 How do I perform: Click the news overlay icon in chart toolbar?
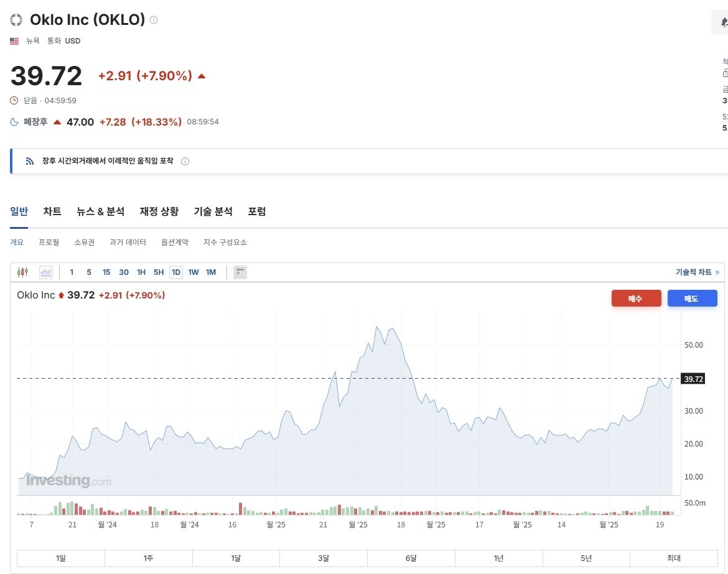[240, 272]
